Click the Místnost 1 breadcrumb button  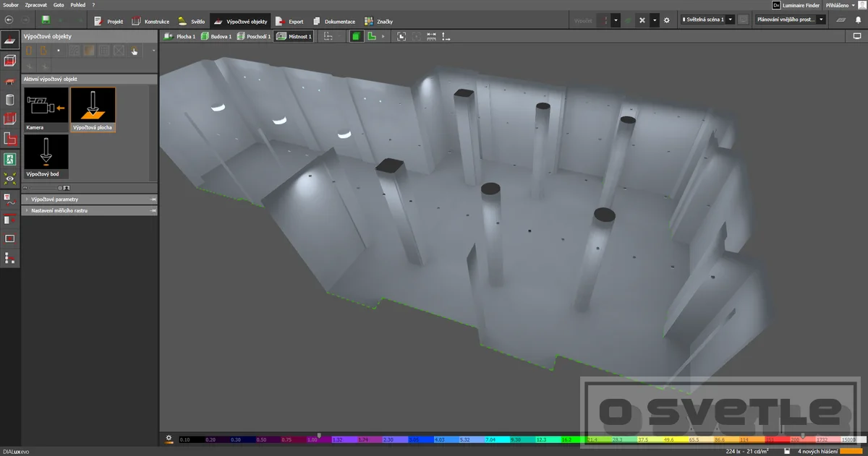(x=294, y=36)
